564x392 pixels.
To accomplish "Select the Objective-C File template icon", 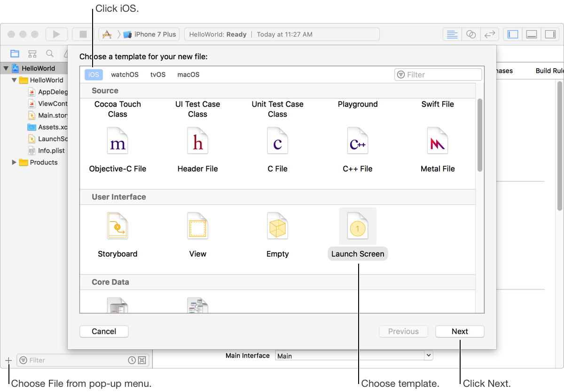I will (117, 141).
